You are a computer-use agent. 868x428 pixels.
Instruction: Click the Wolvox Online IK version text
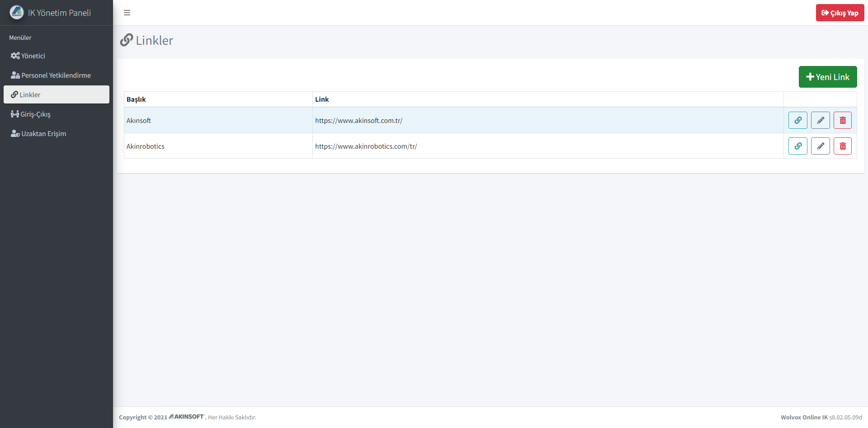coord(821,417)
